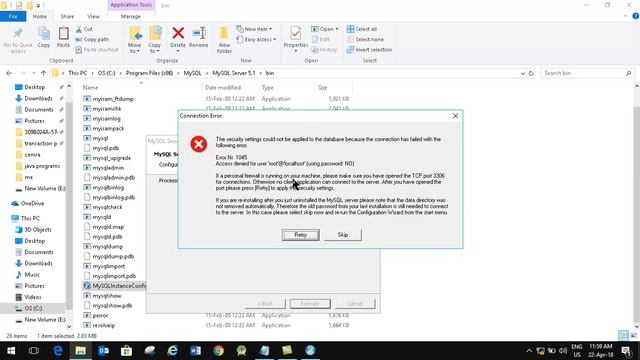Click Skip in the Connection Error dialog
The width and height of the screenshot is (640, 360).
(x=343, y=235)
